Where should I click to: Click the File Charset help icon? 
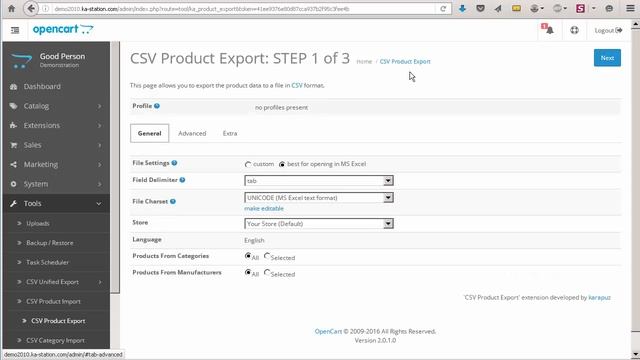point(173,201)
